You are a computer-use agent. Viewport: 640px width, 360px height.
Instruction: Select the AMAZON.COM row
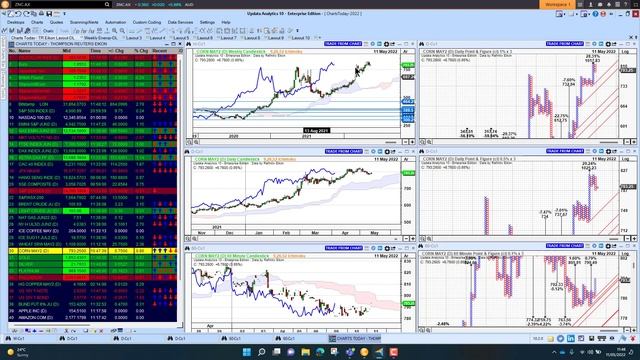tap(93, 318)
